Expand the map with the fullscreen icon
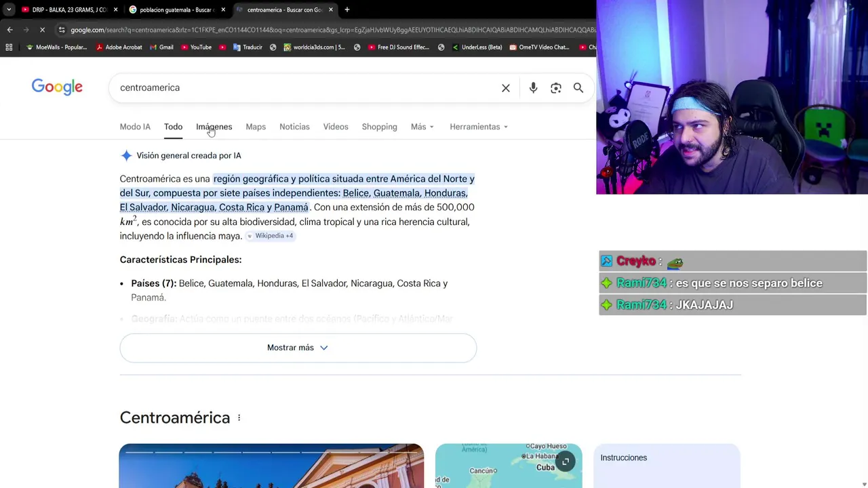 click(x=566, y=462)
